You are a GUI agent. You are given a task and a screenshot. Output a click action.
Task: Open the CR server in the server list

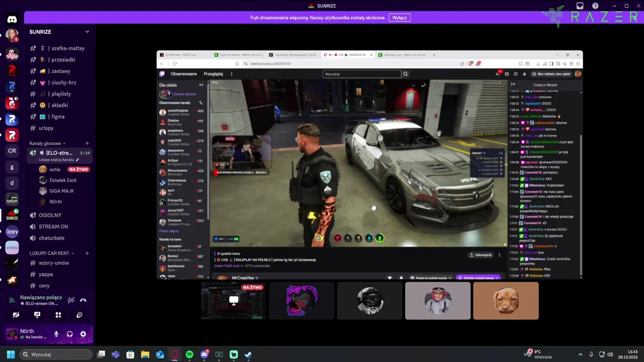(x=12, y=151)
